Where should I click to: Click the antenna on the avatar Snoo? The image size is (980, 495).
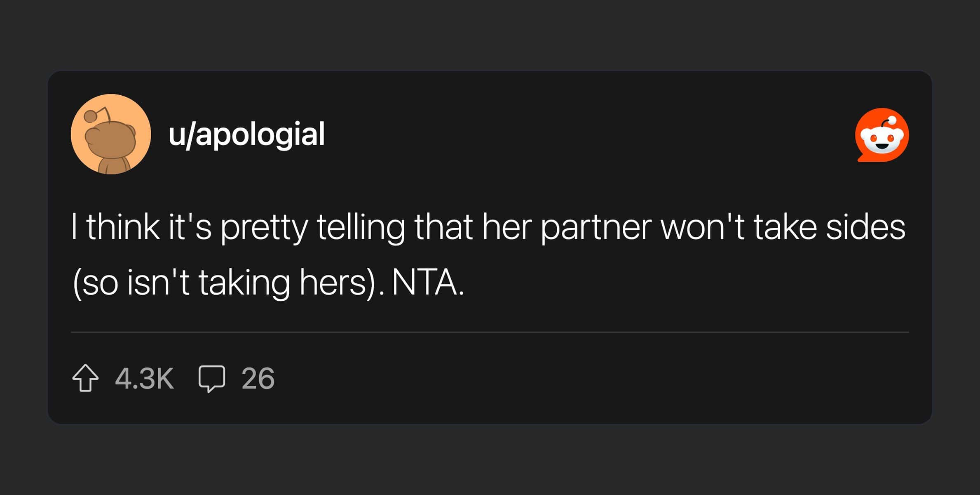[x=99, y=113]
